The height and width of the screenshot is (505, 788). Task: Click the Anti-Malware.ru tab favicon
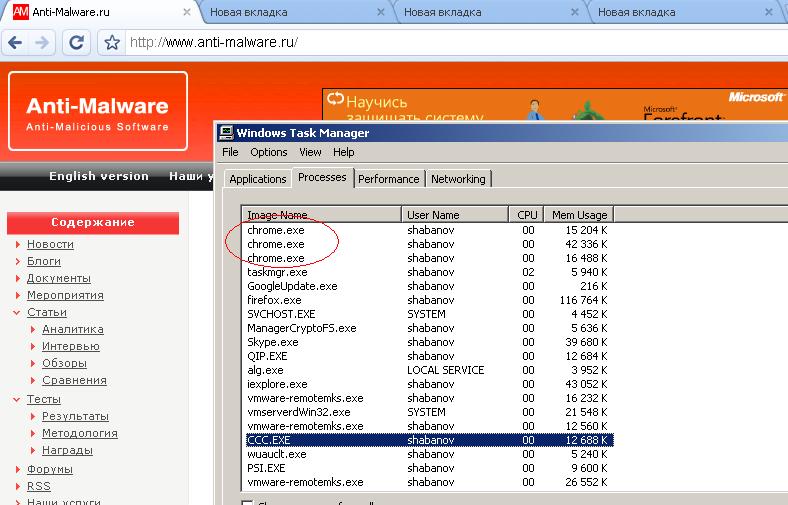pos(20,12)
